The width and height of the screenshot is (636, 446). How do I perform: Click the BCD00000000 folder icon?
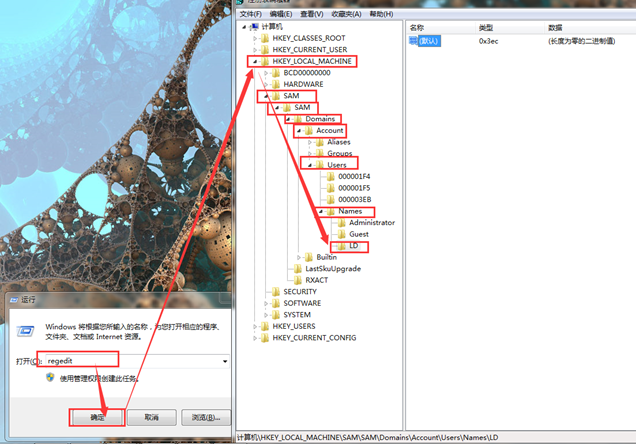pyautogui.click(x=276, y=73)
